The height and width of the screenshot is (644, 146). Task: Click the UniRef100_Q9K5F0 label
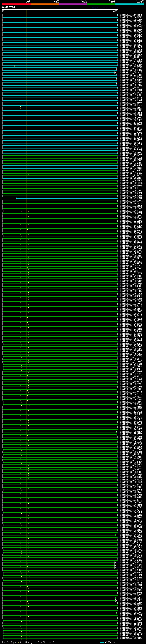coord(131,598)
